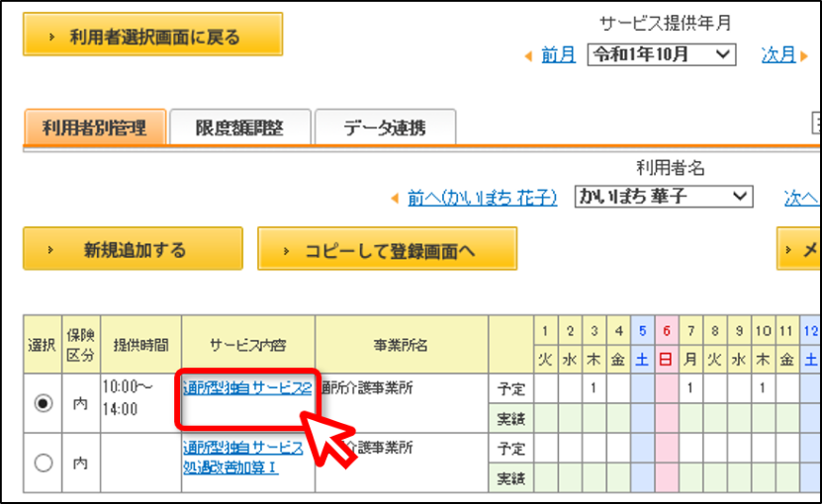Open the サービス提供年月 month dropdown

pyautogui.click(x=662, y=54)
